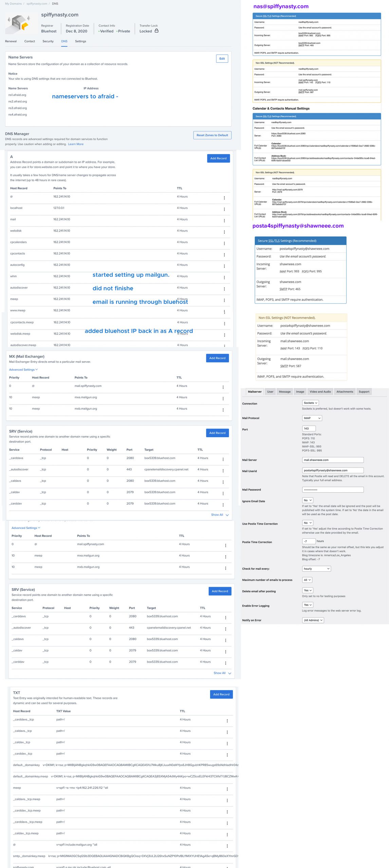Select the ns1.afraid.org name server text
This screenshot has width=389, height=868.
click(x=17, y=95)
